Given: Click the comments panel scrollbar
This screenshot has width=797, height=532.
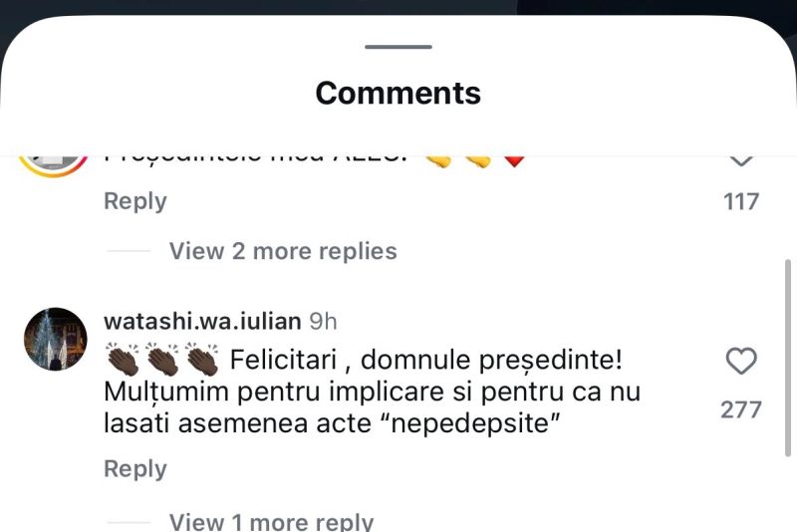Looking at the screenshot, I should click(788, 359).
